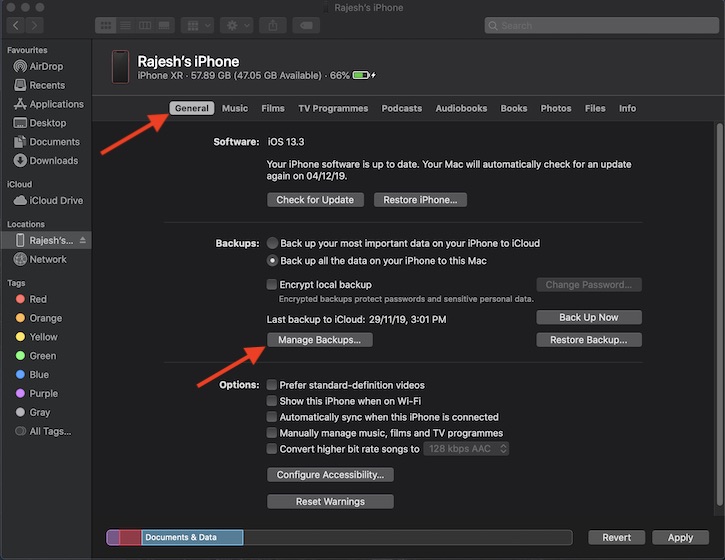
Task: Switch to icon view in toolbar
Action: point(105,25)
